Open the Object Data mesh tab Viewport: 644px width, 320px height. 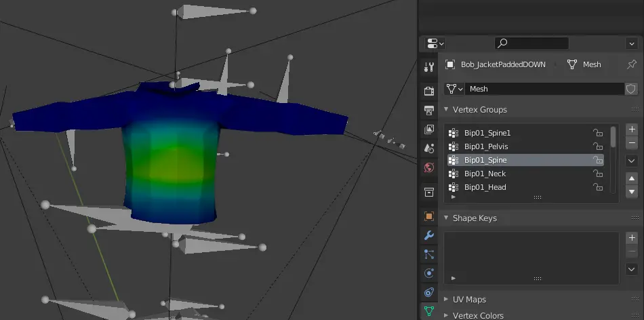(x=429, y=311)
